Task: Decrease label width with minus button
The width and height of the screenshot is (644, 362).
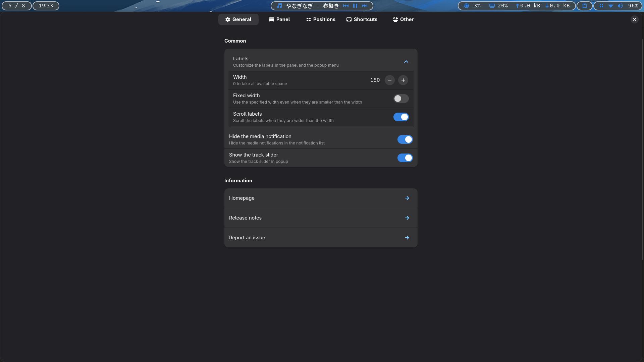Action: [389, 80]
